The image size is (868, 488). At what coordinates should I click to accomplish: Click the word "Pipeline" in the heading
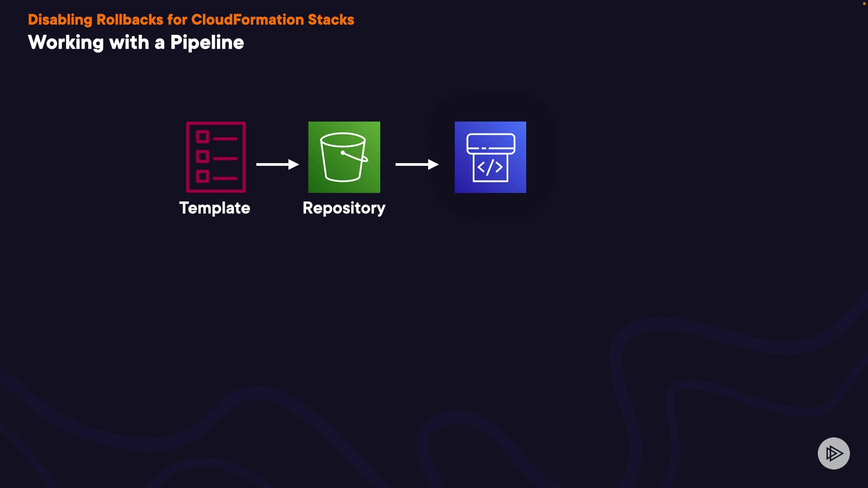[207, 42]
